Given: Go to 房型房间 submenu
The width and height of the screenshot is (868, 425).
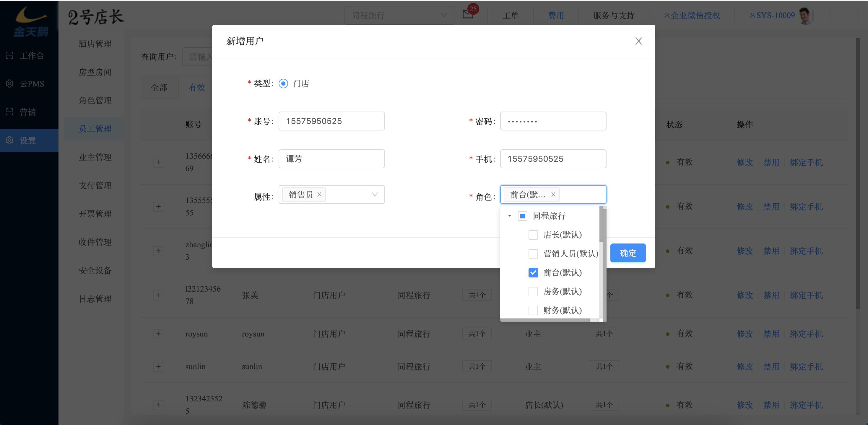Looking at the screenshot, I should point(95,72).
